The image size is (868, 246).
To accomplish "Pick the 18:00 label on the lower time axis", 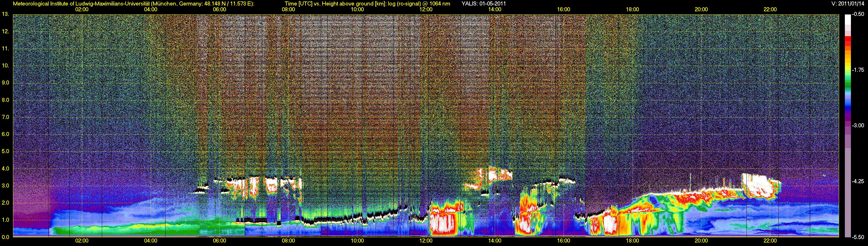I will pyautogui.click(x=632, y=241).
